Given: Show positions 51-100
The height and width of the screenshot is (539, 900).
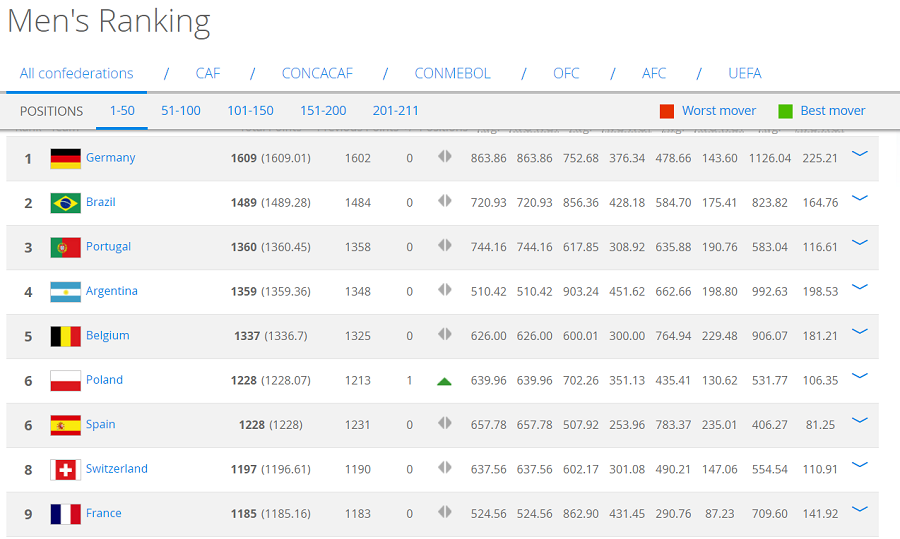Looking at the screenshot, I should (181, 111).
